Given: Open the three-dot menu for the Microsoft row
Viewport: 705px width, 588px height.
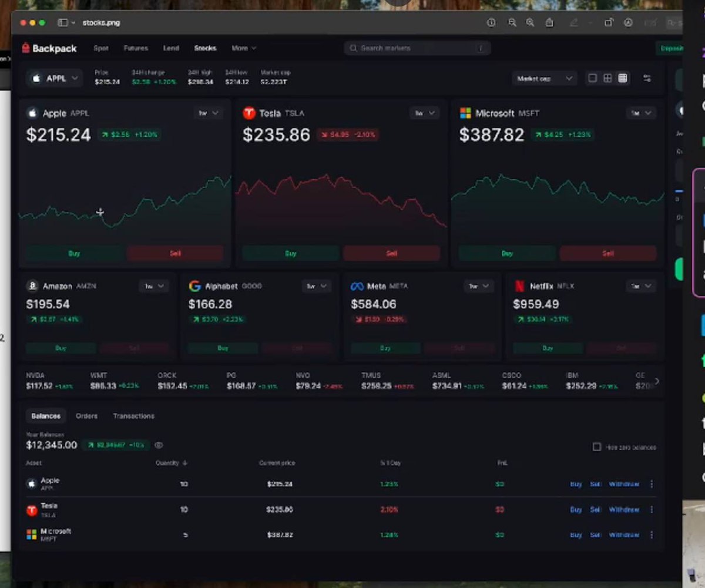Looking at the screenshot, I should (652, 535).
